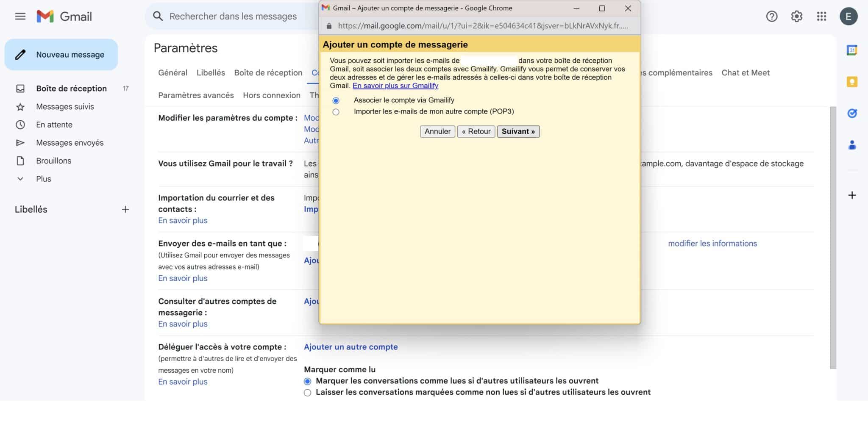
Task: Click modifier les informations link
Action: [x=712, y=244]
